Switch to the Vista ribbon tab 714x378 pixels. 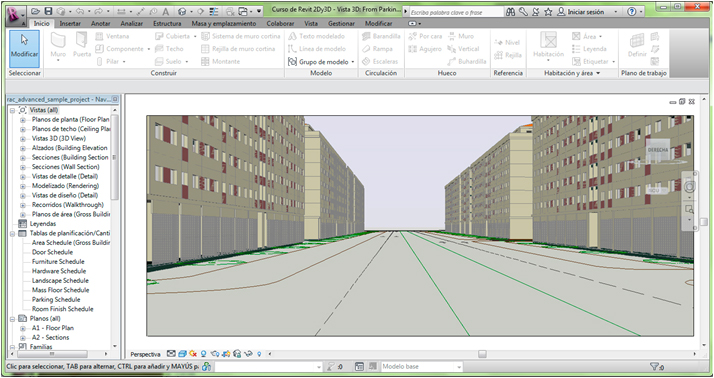311,23
